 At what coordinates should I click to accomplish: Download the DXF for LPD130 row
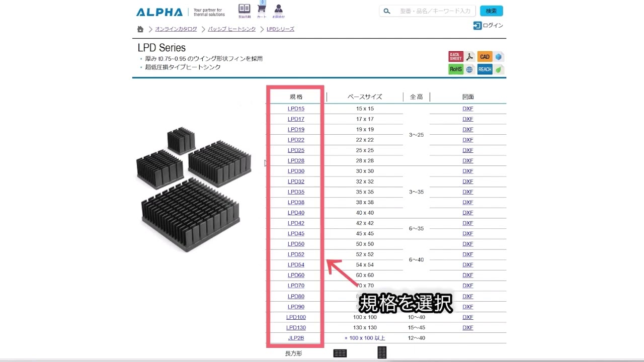pos(468,327)
